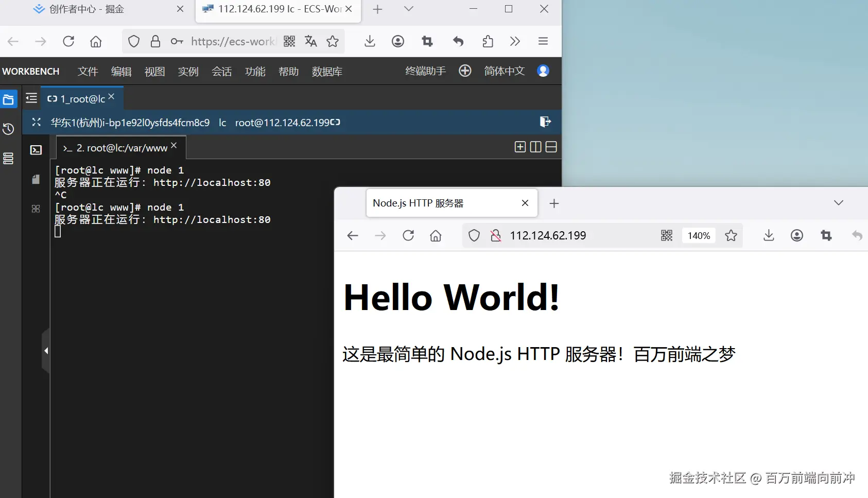Add a new terminal pane with the plus icon

pos(520,147)
